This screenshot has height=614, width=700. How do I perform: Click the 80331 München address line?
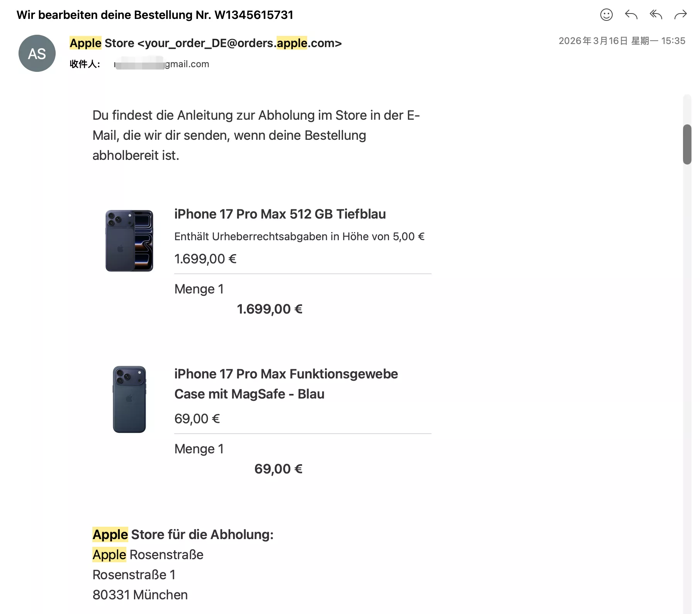click(x=140, y=595)
